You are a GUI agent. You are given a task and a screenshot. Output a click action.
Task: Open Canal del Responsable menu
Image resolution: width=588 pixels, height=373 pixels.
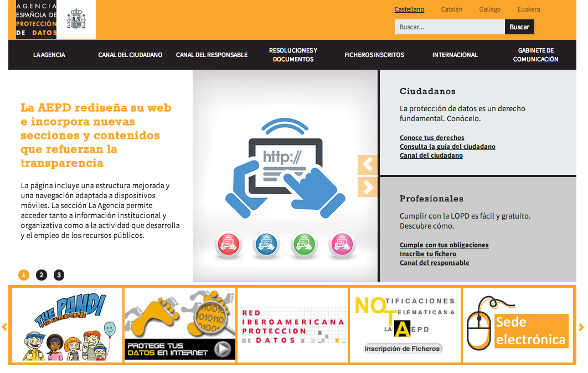coord(212,55)
